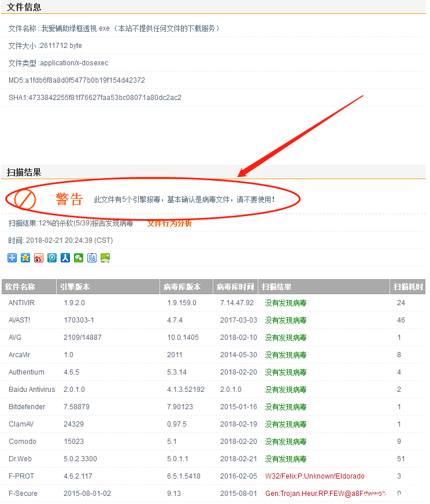Select the SHA1 hash value line

pyautogui.click(x=95, y=98)
